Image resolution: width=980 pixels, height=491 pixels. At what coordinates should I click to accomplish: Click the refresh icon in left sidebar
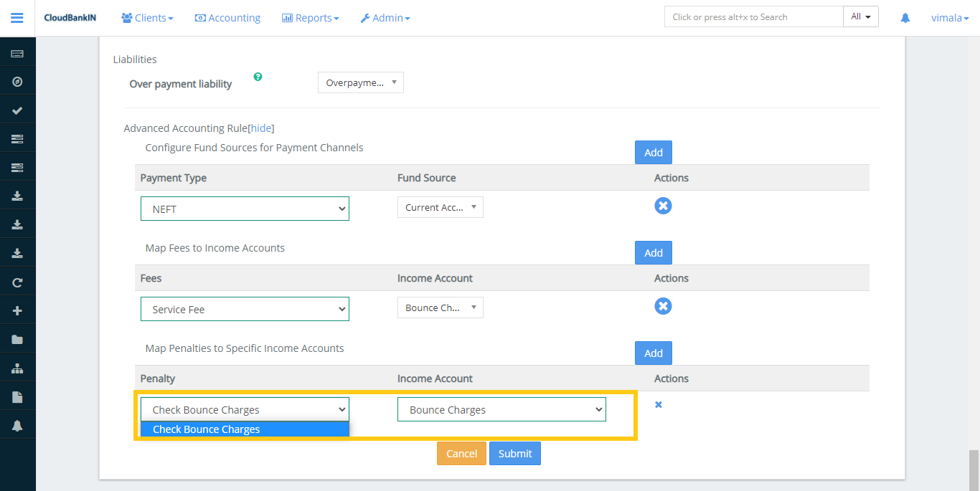[x=17, y=282]
